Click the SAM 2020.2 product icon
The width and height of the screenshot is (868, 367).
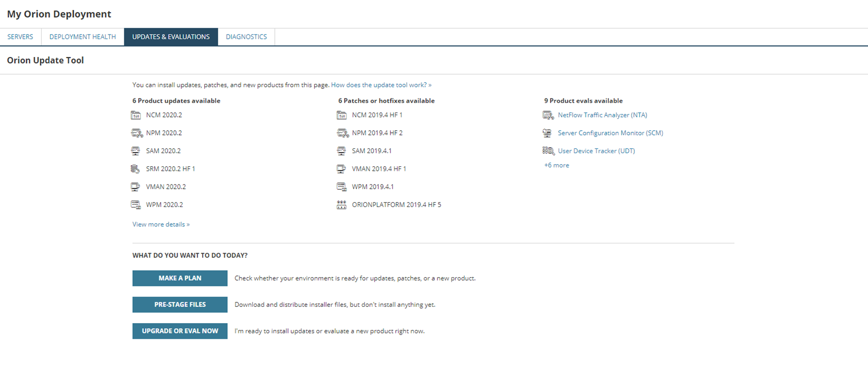[x=136, y=151]
